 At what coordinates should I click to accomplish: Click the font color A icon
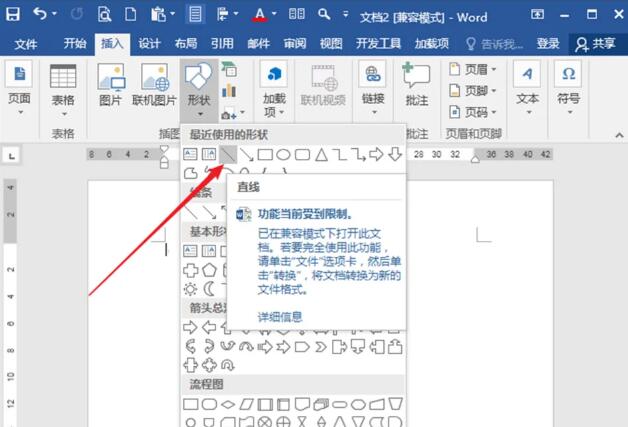260,15
